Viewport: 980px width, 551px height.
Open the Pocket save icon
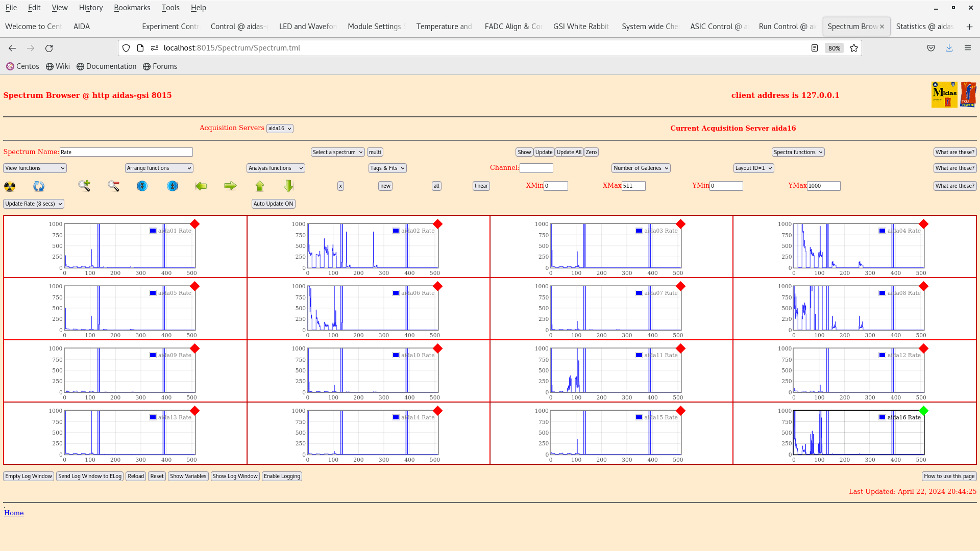[x=931, y=48]
